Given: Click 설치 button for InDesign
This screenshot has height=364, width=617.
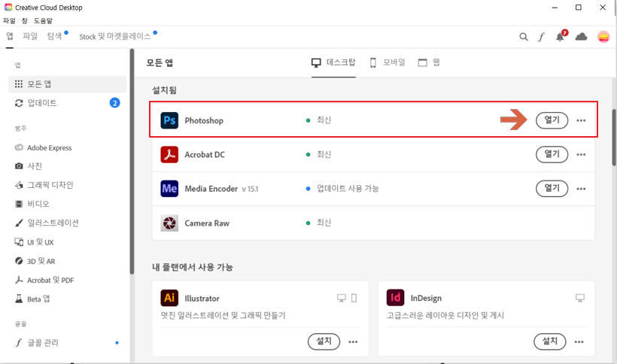Looking at the screenshot, I should (550, 341).
